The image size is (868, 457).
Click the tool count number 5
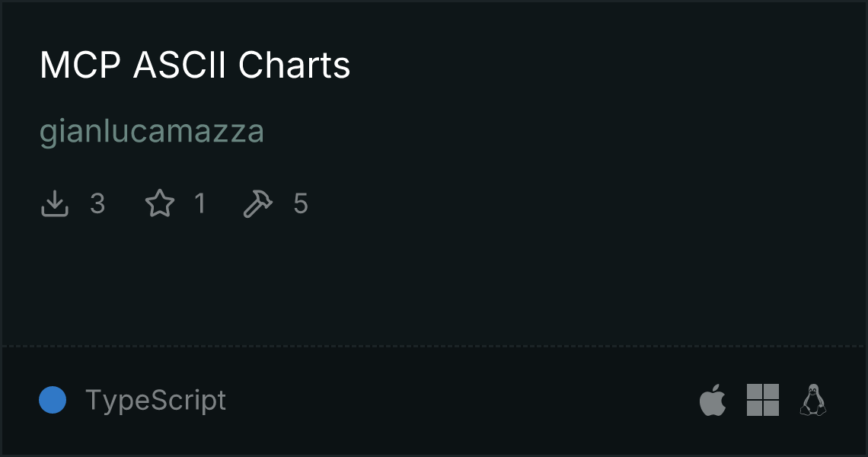(x=301, y=204)
